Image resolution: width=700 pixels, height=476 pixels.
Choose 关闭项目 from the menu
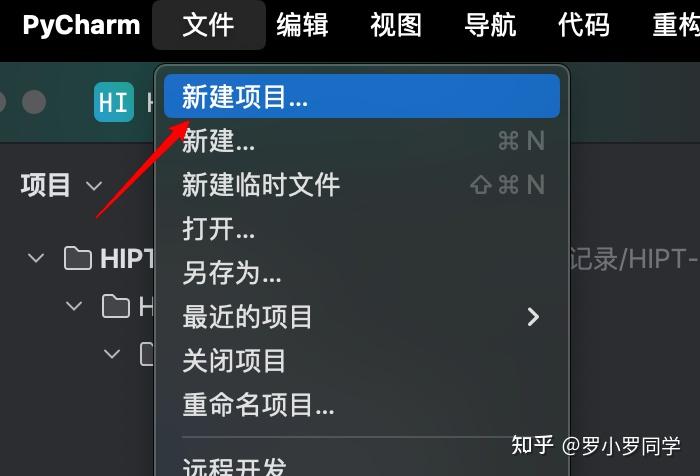(362, 360)
